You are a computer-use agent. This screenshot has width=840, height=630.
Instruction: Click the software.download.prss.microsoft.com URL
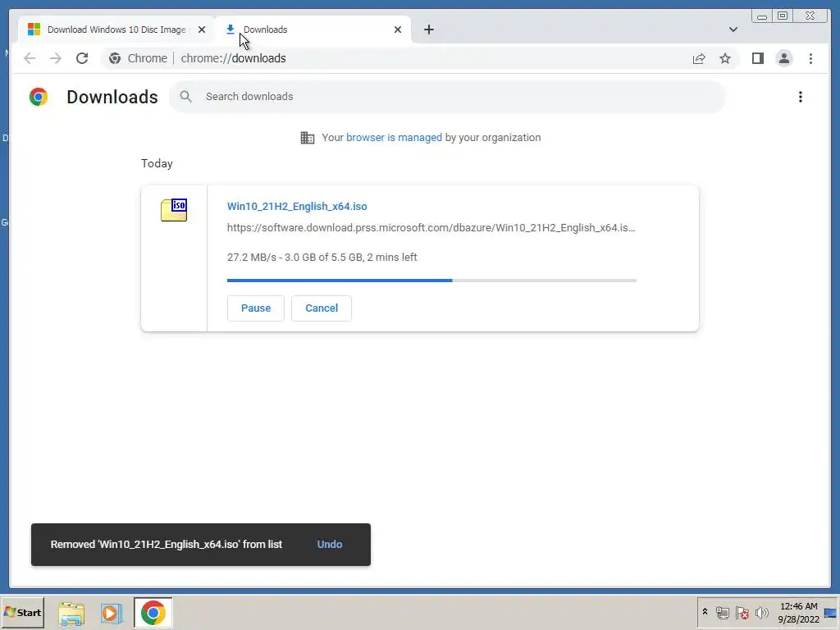pos(431,228)
